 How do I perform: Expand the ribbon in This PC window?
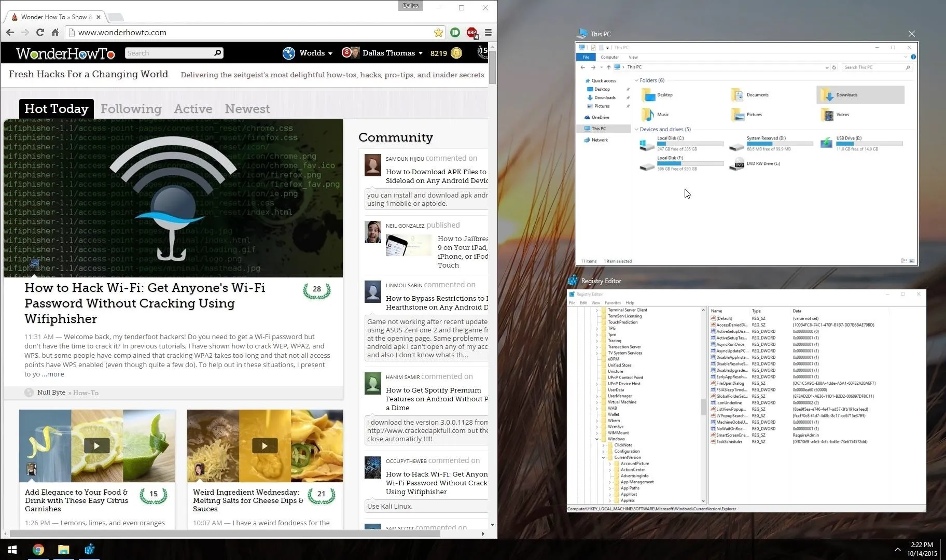tap(906, 57)
